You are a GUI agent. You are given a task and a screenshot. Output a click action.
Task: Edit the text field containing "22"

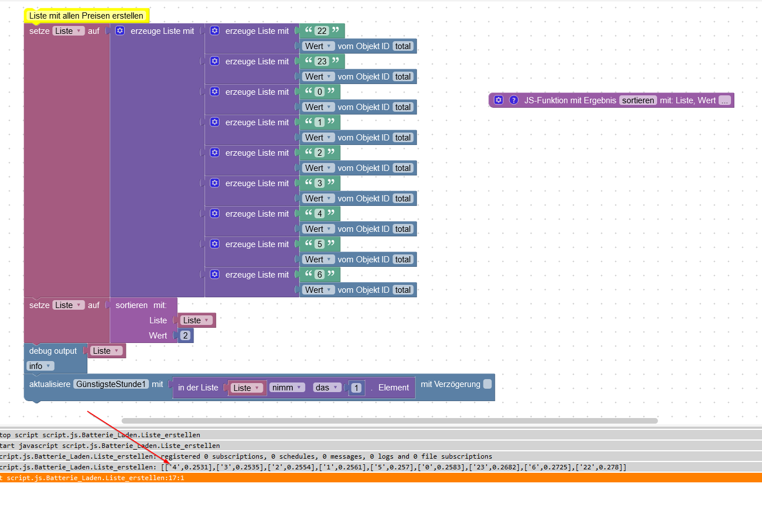tap(322, 31)
